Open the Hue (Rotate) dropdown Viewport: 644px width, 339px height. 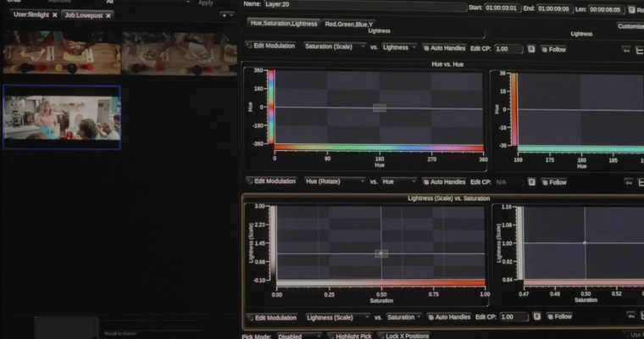pos(335,181)
